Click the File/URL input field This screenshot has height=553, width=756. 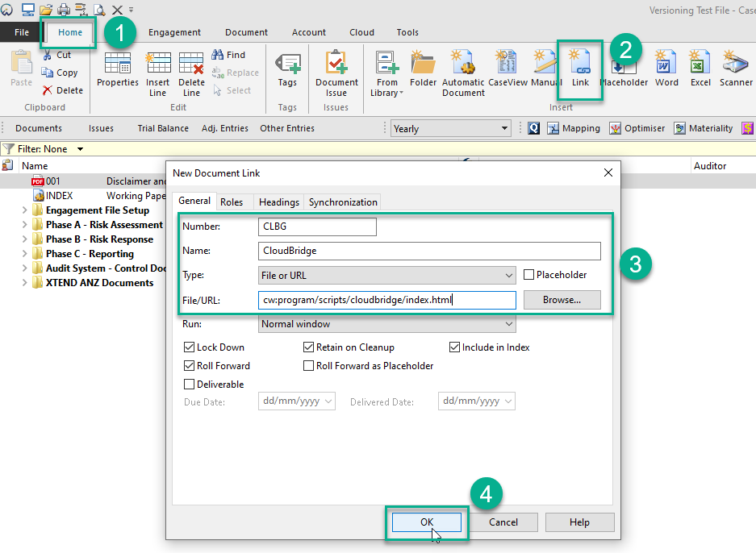click(386, 300)
